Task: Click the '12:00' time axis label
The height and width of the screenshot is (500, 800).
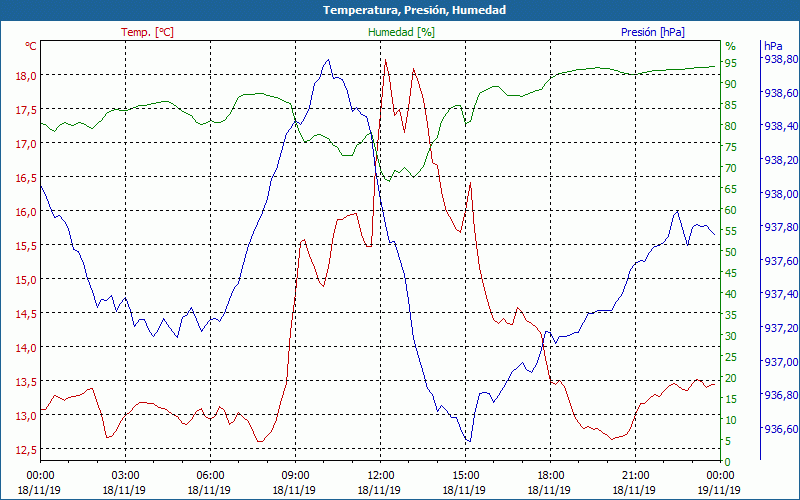Action: tap(380, 476)
